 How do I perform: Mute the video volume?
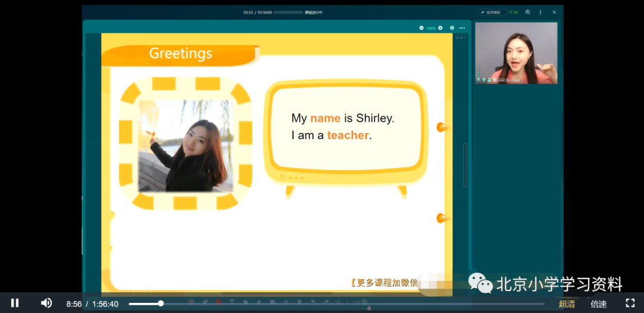pos(46,303)
